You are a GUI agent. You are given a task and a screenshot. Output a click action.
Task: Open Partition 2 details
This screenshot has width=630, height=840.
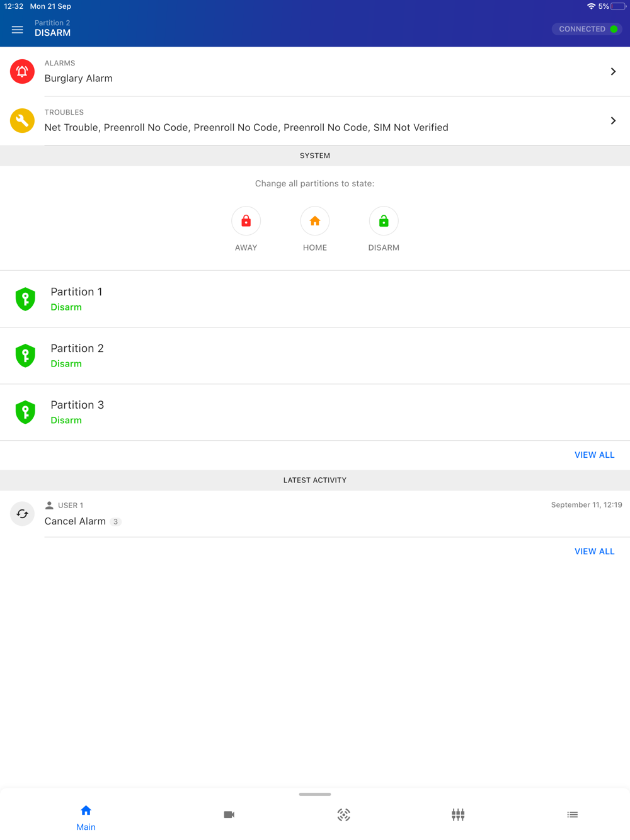pyautogui.click(x=315, y=356)
